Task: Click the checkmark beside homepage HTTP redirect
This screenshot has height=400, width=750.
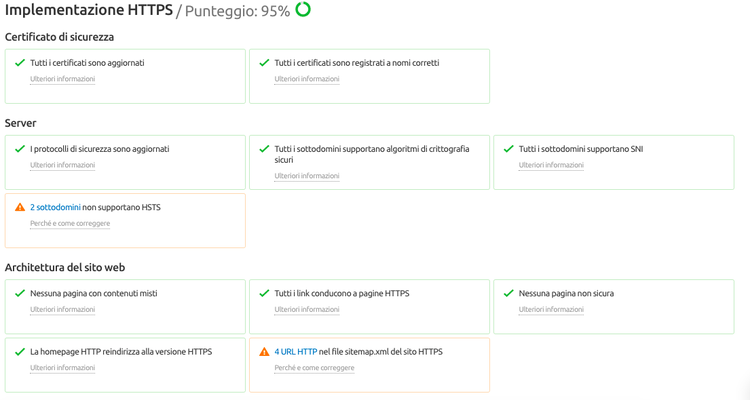Action: click(20, 352)
